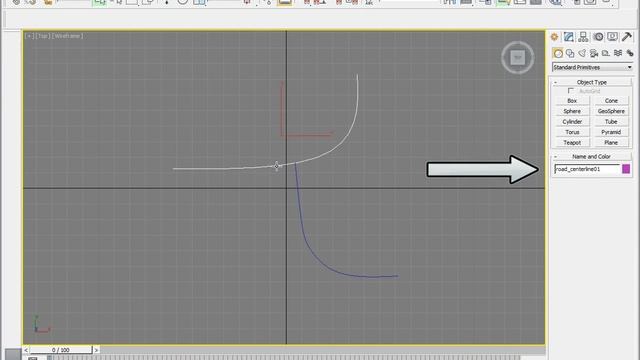Open the [Wireframe] shading menu
This screenshot has height=360, width=640.
click(x=67, y=36)
